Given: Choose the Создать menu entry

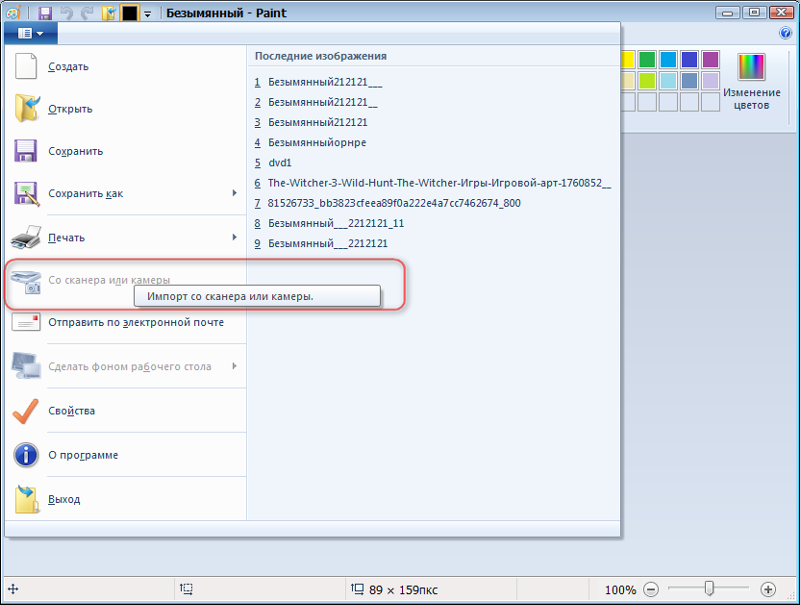Looking at the screenshot, I should click(x=126, y=66).
